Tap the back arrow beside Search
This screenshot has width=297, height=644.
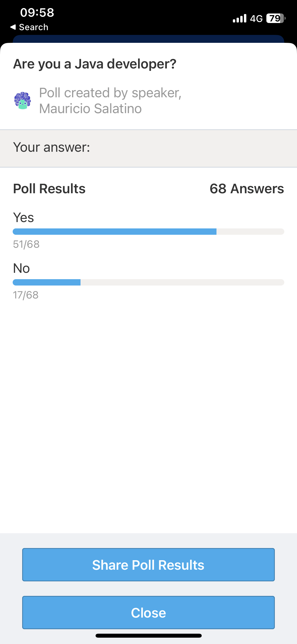[13, 27]
